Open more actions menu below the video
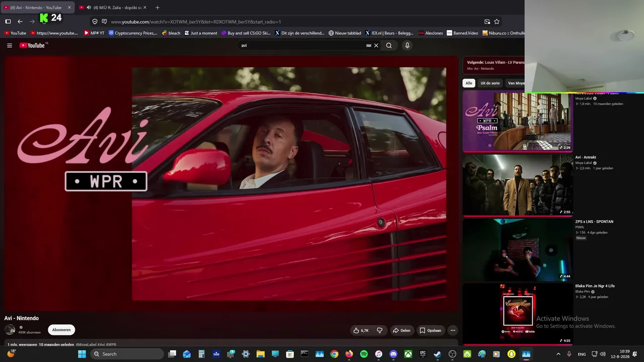644x362 pixels. [453, 330]
